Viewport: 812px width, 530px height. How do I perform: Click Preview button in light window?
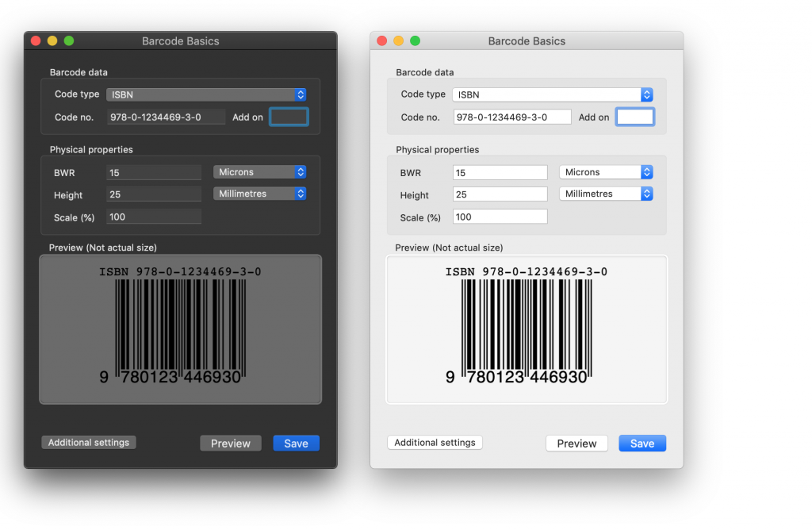(577, 444)
